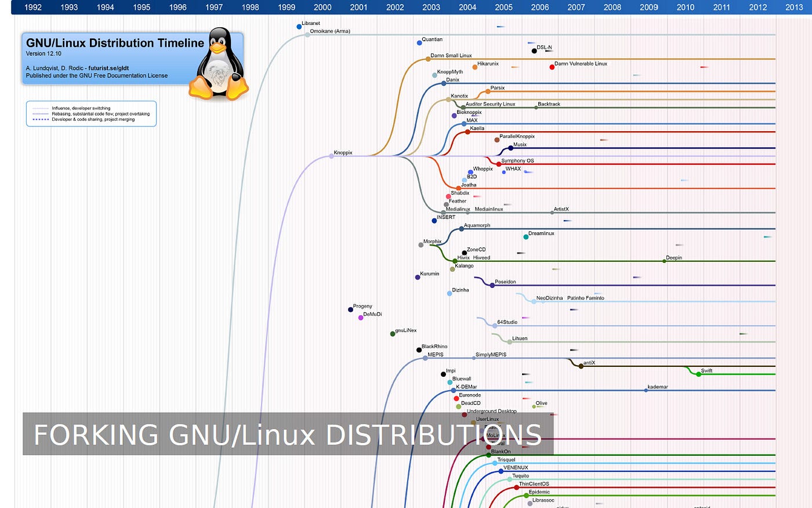
Task: Select the 'Damn Small Linux' label
Action: point(451,56)
